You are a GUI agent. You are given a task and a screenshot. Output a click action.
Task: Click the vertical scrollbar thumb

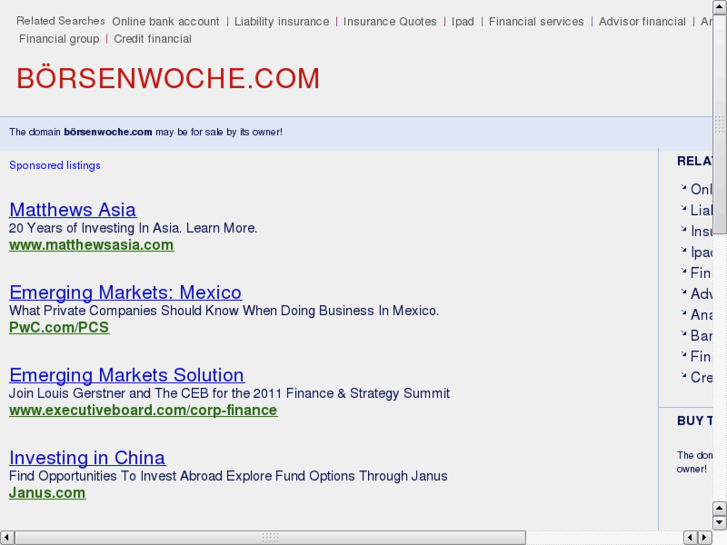click(719, 124)
